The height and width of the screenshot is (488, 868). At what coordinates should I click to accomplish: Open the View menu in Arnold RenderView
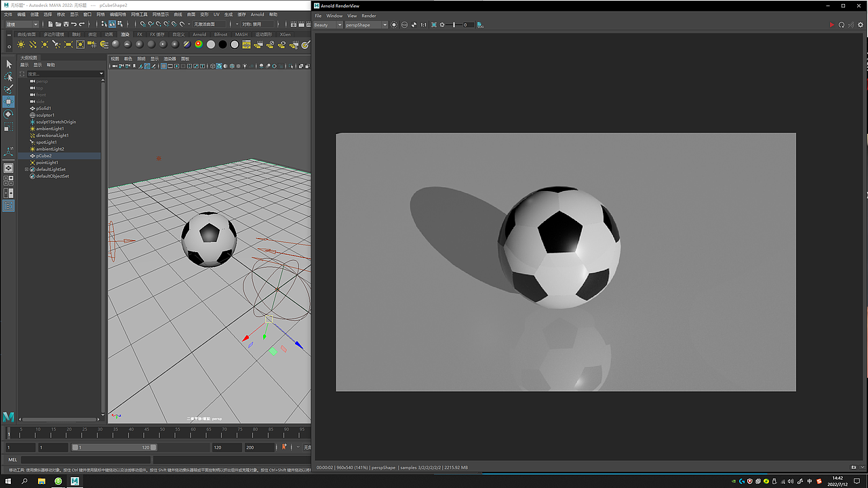point(352,16)
